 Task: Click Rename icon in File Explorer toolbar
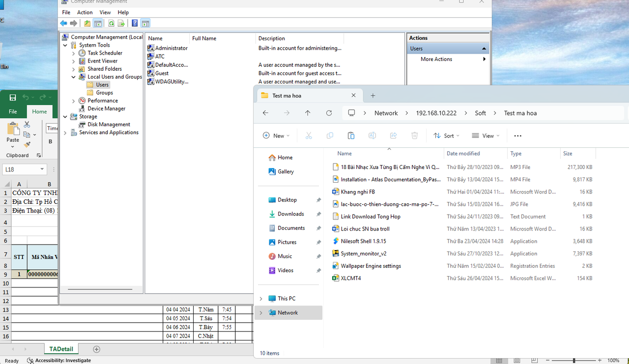coord(372,136)
